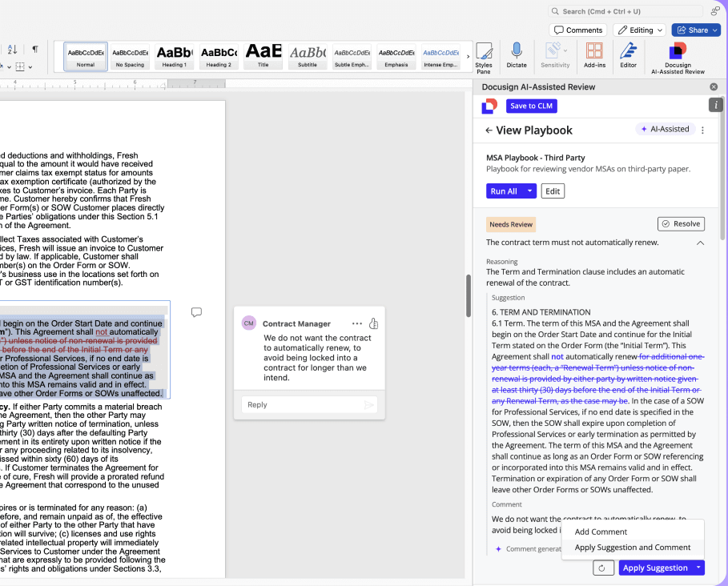Choose Add Comment from the menu
Screen dimensions: 728x586
click(x=601, y=532)
